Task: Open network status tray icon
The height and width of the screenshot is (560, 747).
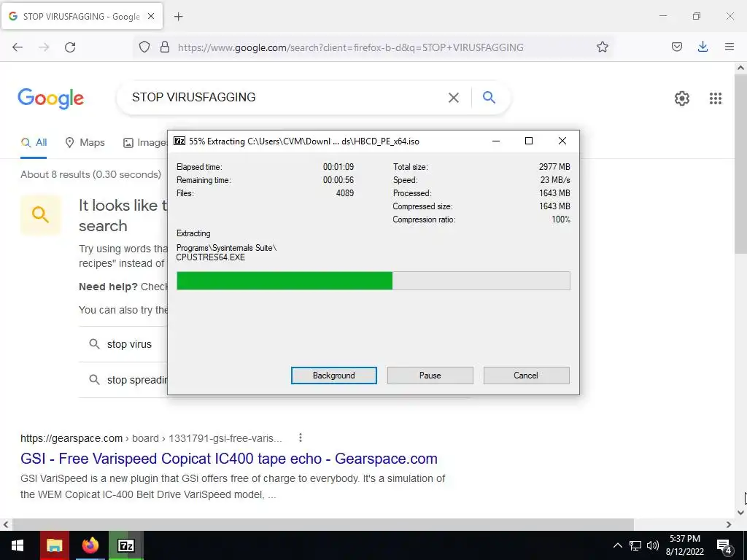Action: (635, 545)
